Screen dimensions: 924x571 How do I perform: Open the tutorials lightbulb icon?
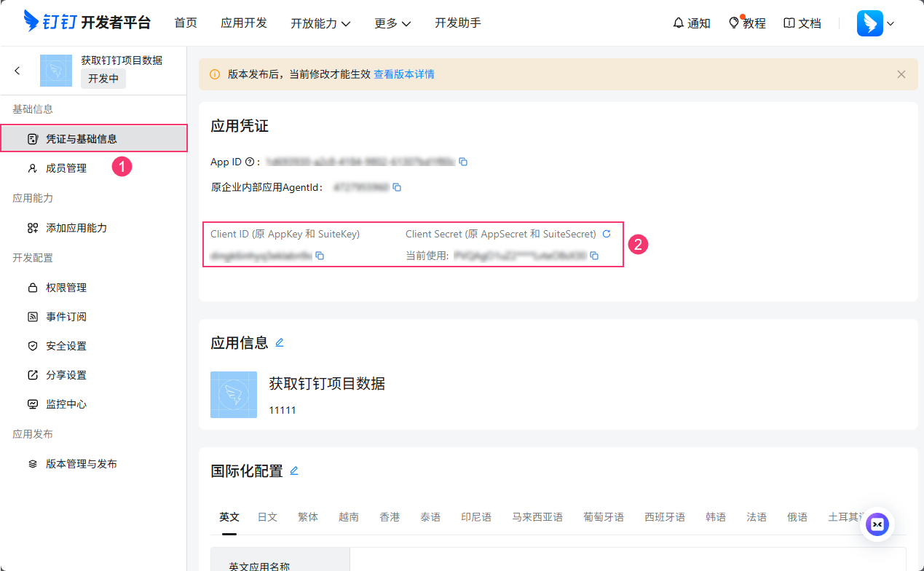pos(734,23)
